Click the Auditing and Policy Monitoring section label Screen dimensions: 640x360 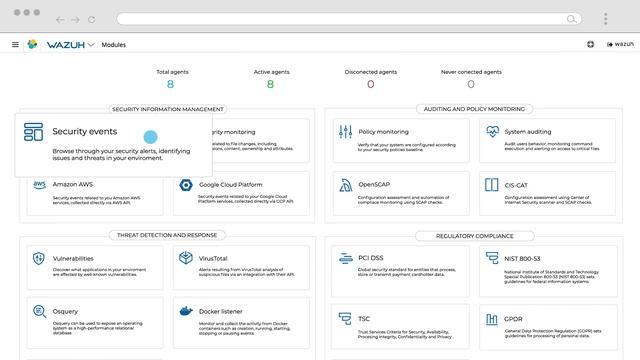tap(474, 109)
